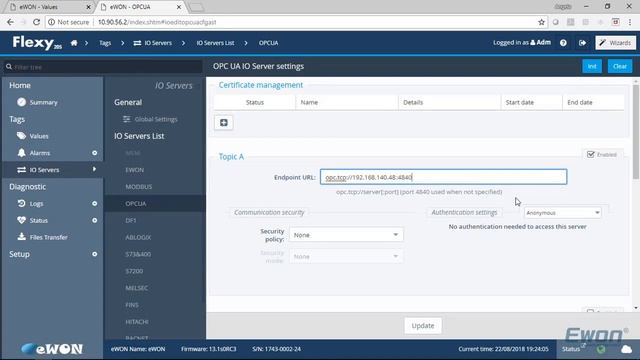The width and height of the screenshot is (640, 360).
Task: Click browser back arrow
Action: [10, 22]
